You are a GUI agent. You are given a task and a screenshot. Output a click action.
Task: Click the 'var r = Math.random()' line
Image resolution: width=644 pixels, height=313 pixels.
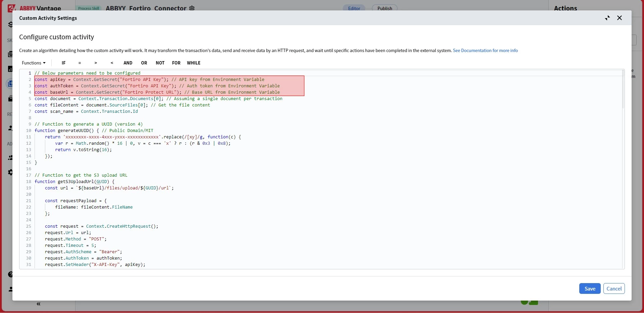coord(143,143)
